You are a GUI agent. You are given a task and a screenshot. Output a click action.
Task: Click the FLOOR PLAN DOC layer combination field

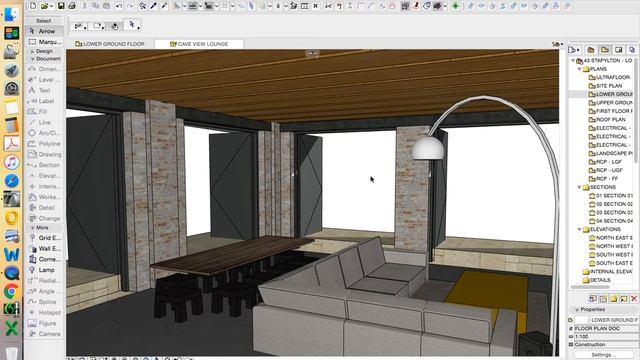tap(606, 329)
